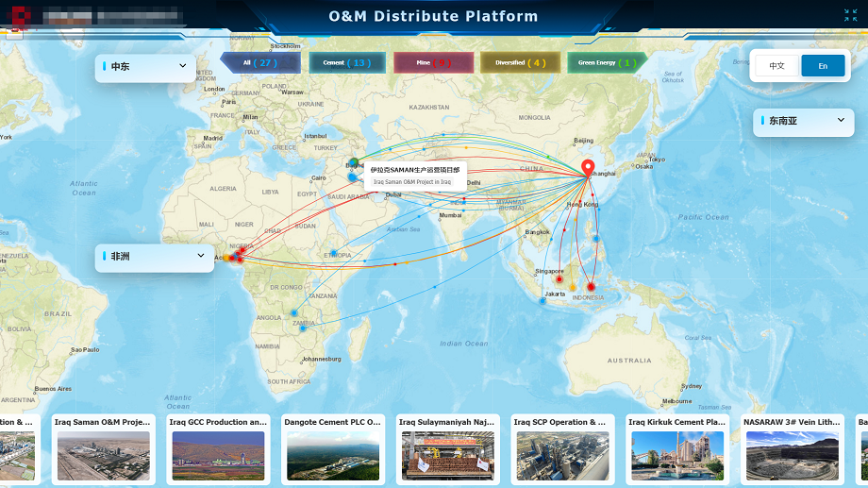This screenshot has height=488, width=868.
Task: Click the blue marker in the Philippines
Action: [x=595, y=239]
